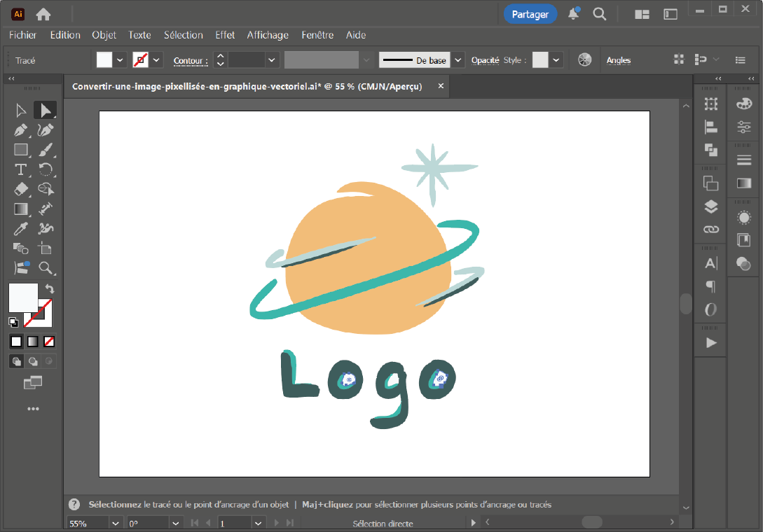
Task: Set paint mode to None
Action: pyautogui.click(x=49, y=342)
